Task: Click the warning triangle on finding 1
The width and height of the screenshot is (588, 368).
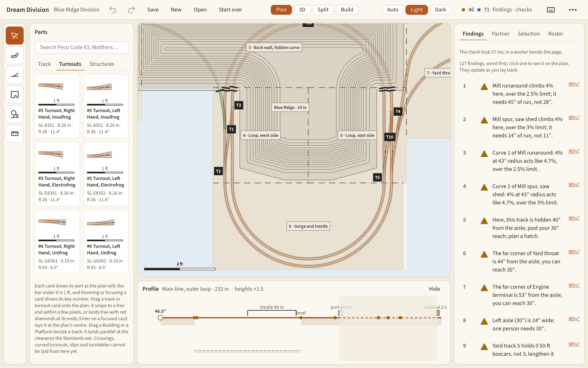Action: pos(484,86)
